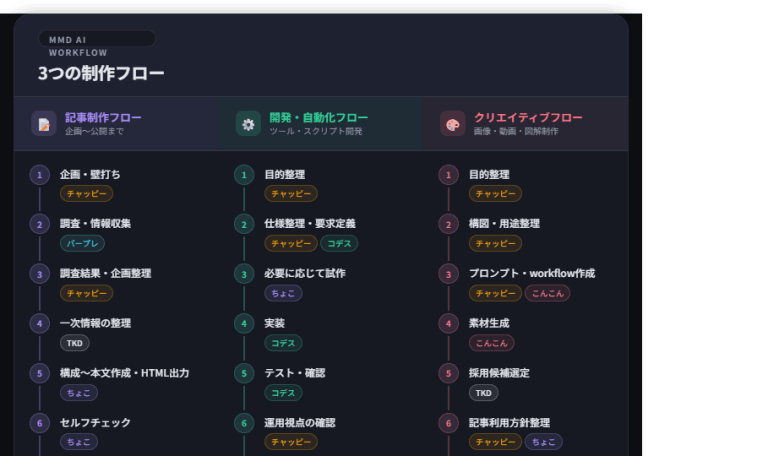Click the MMD AI WORKFLOW badge

point(97,39)
